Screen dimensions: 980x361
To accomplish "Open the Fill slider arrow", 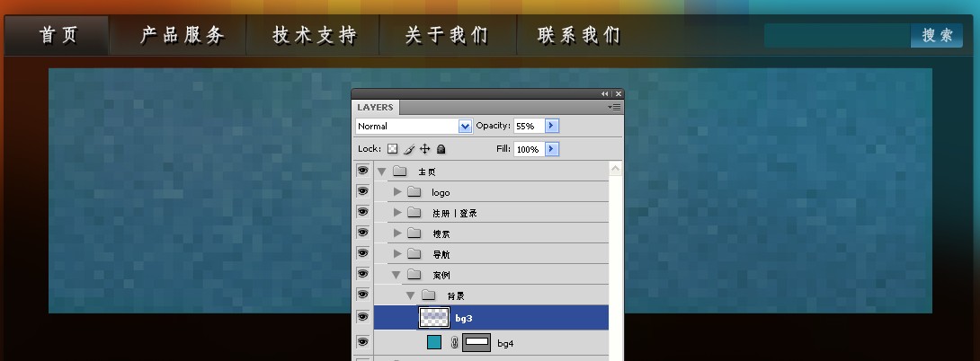I will (x=552, y=149).
